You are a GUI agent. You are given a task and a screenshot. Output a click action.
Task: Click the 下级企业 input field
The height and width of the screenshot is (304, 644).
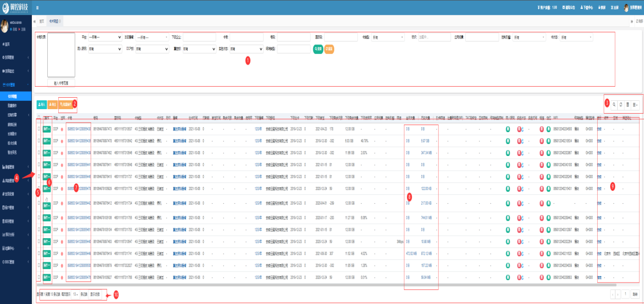tap(199, 37)
